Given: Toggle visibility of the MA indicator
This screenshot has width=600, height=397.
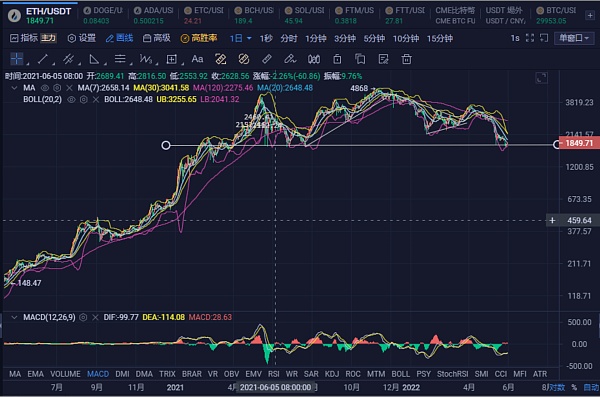Looking at the screenshot, I should click(45, 88).
